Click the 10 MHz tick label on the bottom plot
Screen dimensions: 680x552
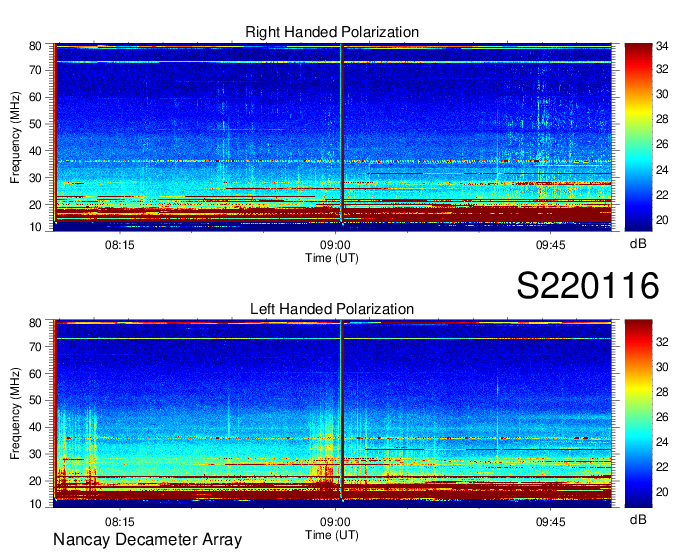(35, 504)
